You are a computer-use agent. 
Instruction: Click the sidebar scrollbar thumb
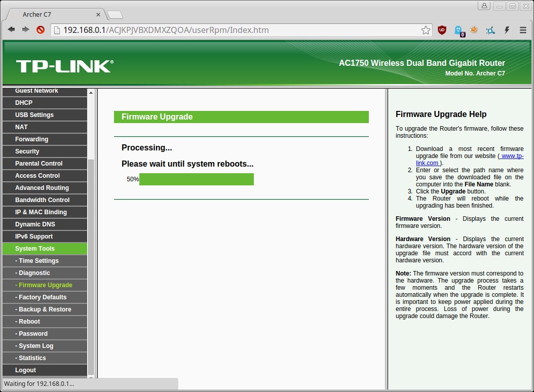(x=91, y=267)
